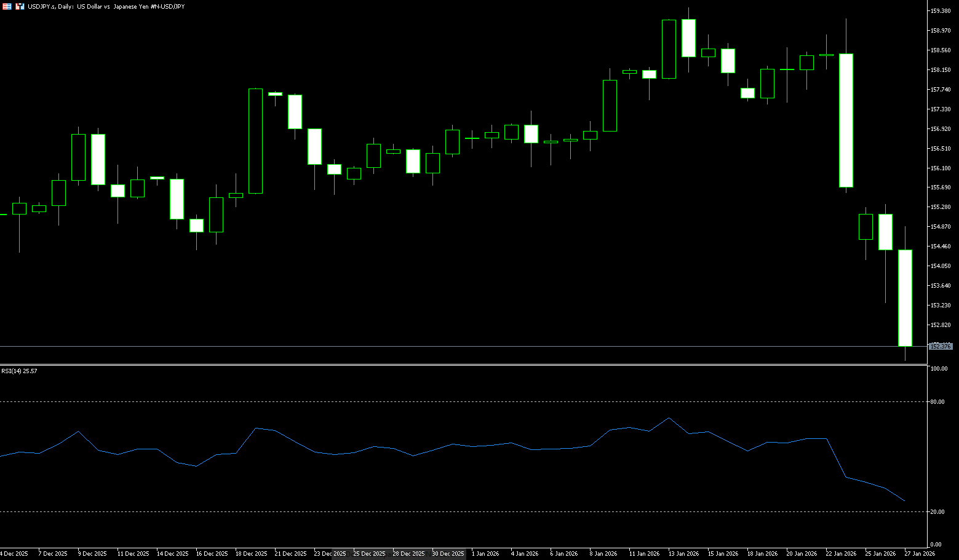Image resolution: width=959 pixels, height=560 pixels.
Task: Select the tall bullish candle on 18 Dec 2025
Action: tap(255, 141)
